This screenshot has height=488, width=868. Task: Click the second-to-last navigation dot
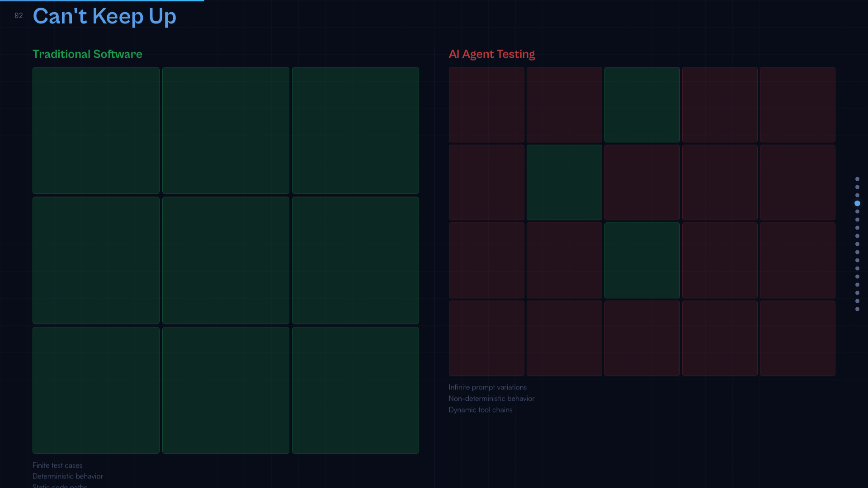point(857,301)
